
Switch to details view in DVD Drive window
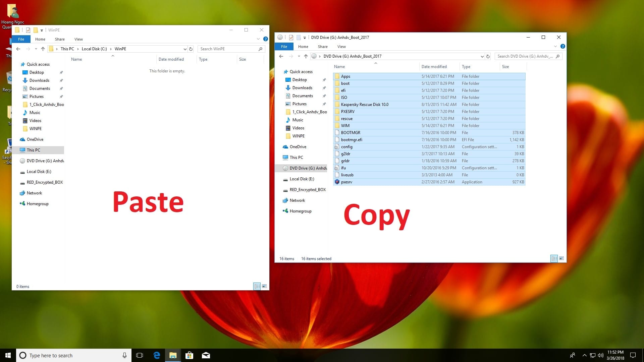[554, 258]
